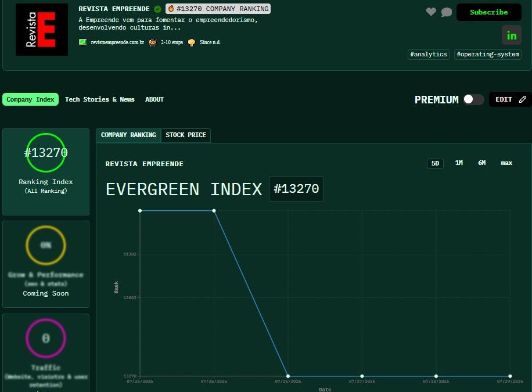Click the chart data point at 07/29/2026

coord(510,376)
